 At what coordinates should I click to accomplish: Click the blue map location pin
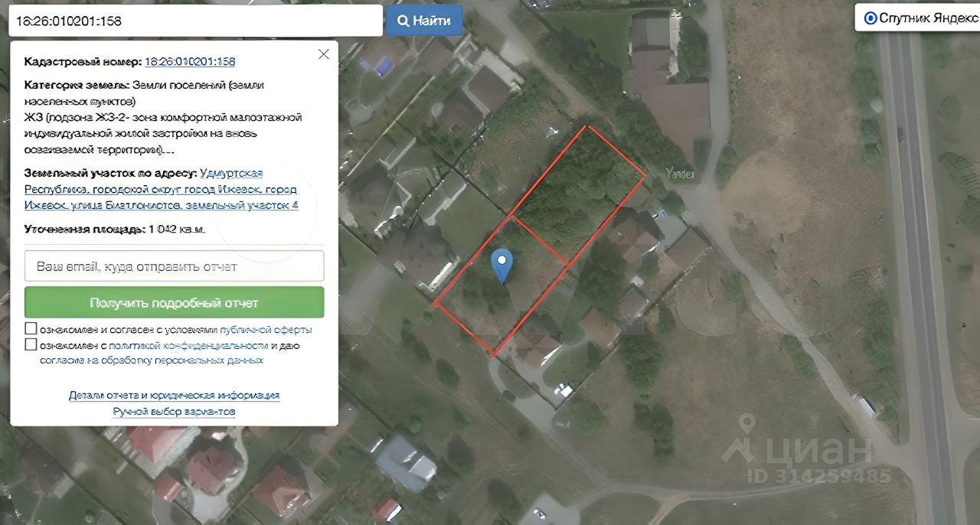[501, 266]
